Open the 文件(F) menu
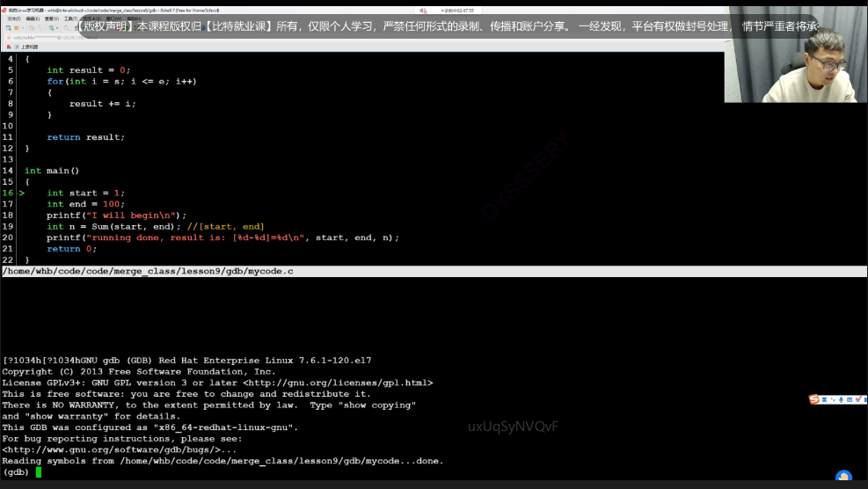 click(14, 18)
